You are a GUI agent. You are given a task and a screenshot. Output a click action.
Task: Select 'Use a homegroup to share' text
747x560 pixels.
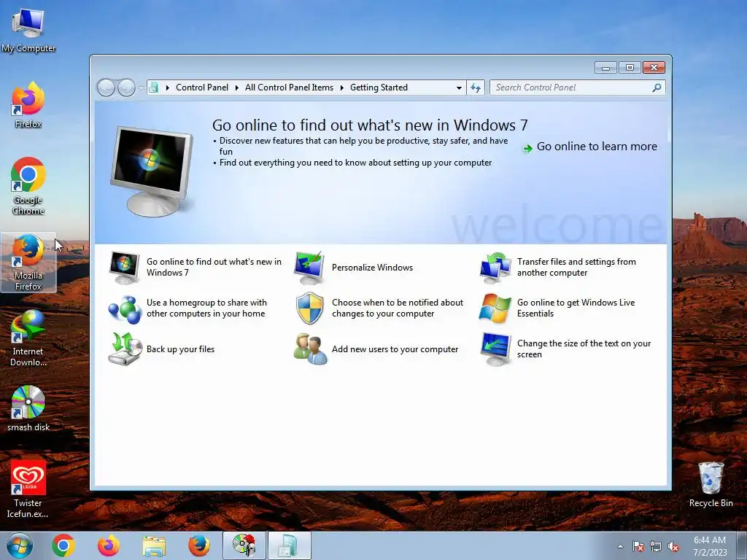click(x=206, y=308)
